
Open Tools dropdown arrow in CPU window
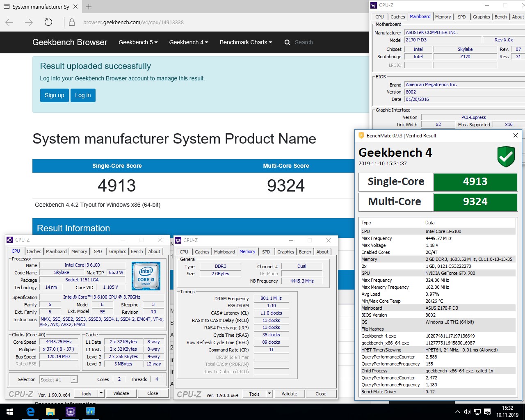(101, 393)
